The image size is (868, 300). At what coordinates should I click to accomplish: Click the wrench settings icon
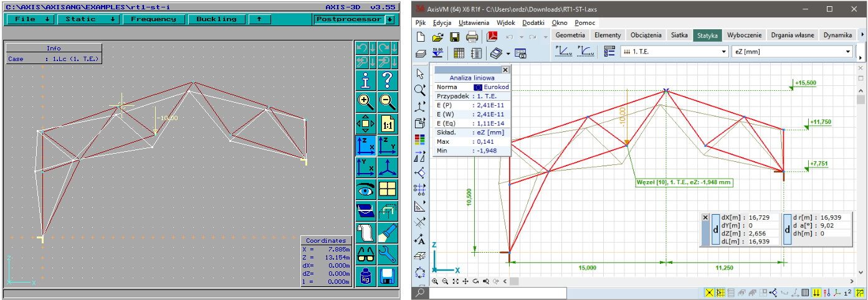[x=388, y=253]
